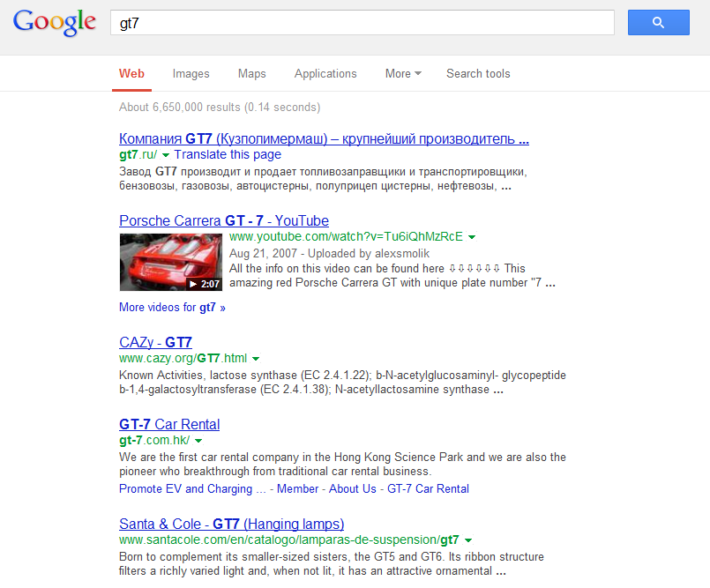Click the 'Завод GT7 производит' snippet text
This screenshot has height=588, width=710.
pyautogui.click(x=323, y=179)
